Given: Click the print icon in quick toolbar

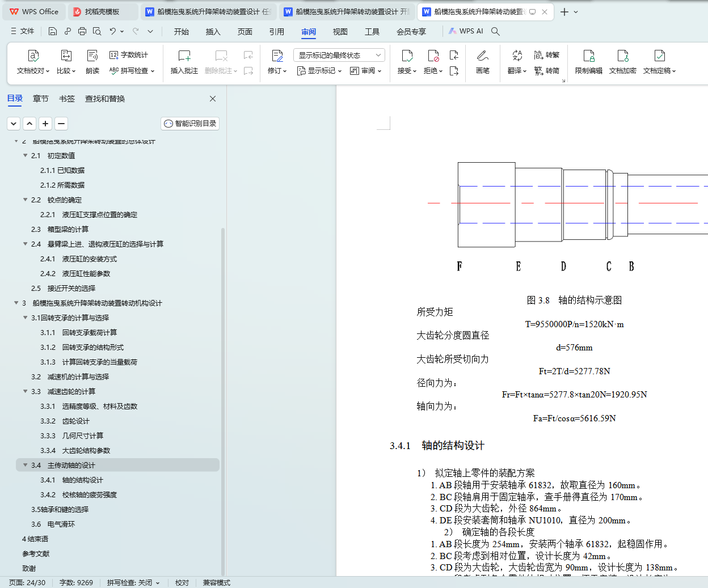Looking at the screenshot, I should [82, 31].
